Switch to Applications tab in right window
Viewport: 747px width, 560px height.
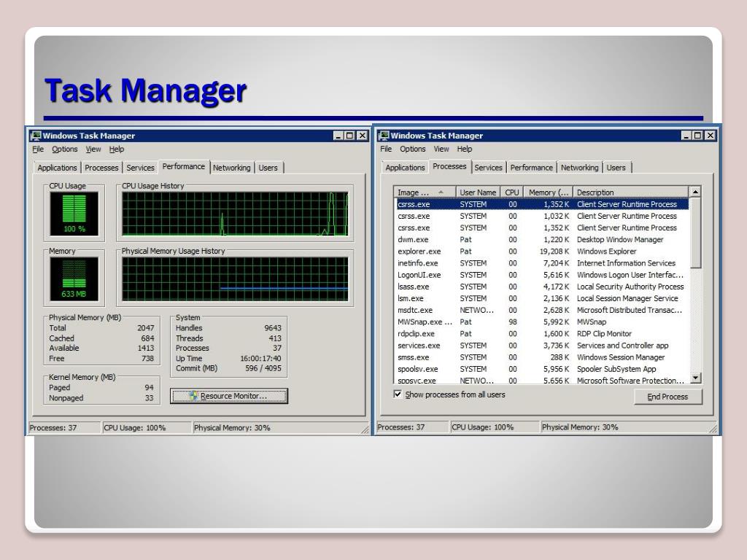pos(405,168)
